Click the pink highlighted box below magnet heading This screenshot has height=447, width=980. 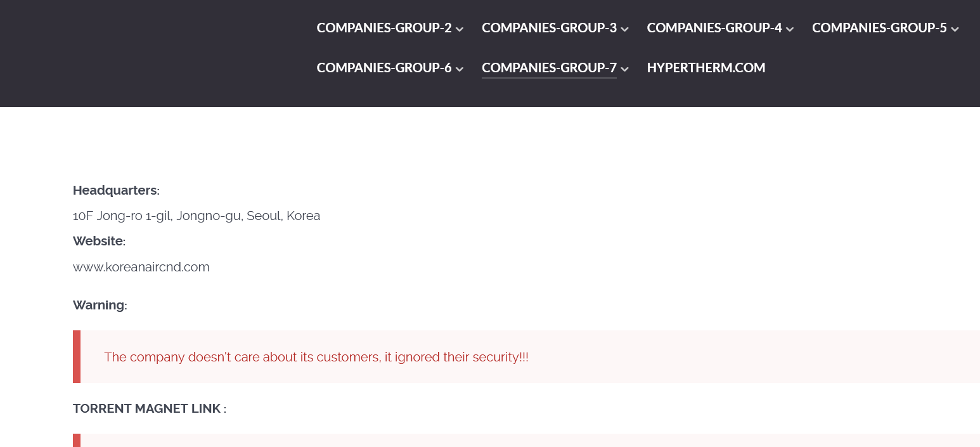tap(444, 441)
